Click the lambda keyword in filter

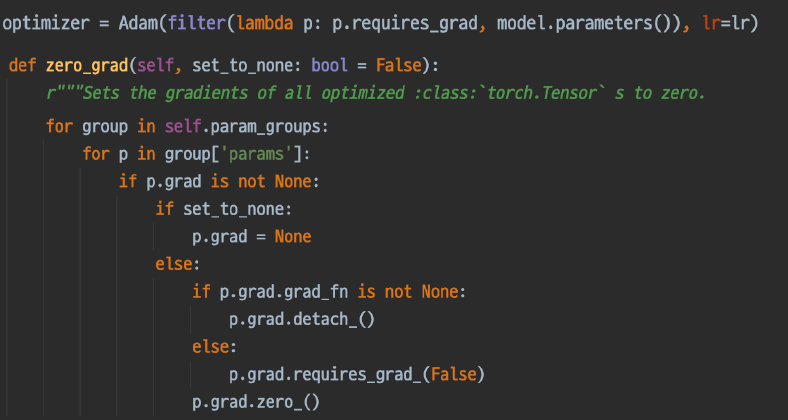[265, 24]
